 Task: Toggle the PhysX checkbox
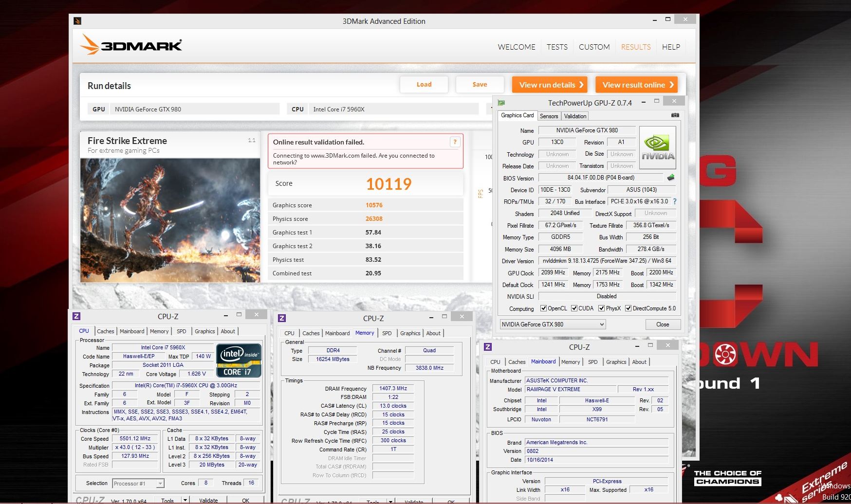pyautogui.click(x=602, y=308)
